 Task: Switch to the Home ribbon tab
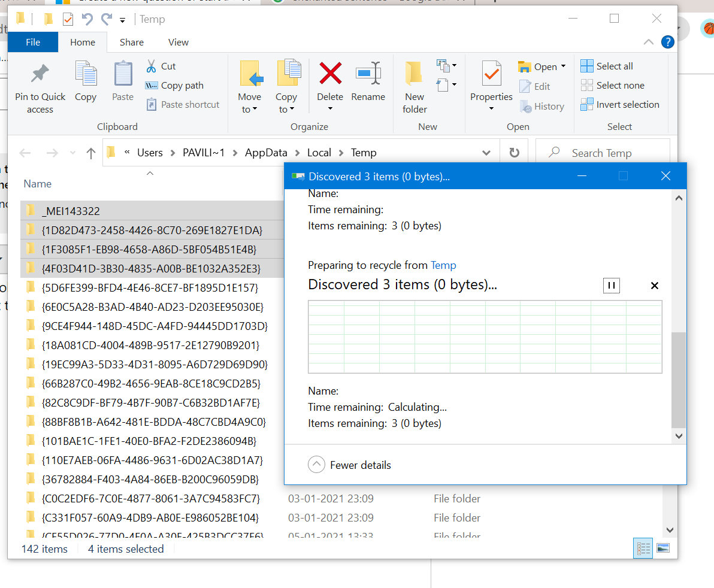pos(83,43)
